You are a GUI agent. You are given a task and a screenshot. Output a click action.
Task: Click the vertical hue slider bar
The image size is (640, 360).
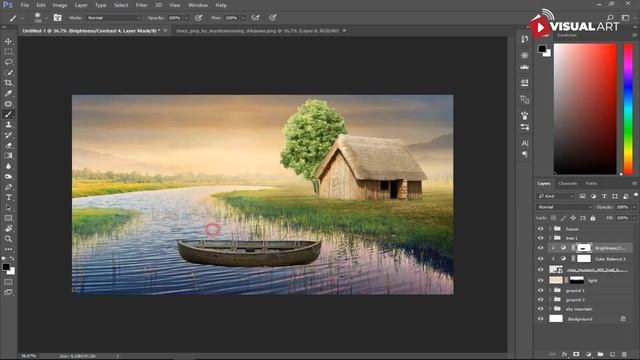pos(628,109)
